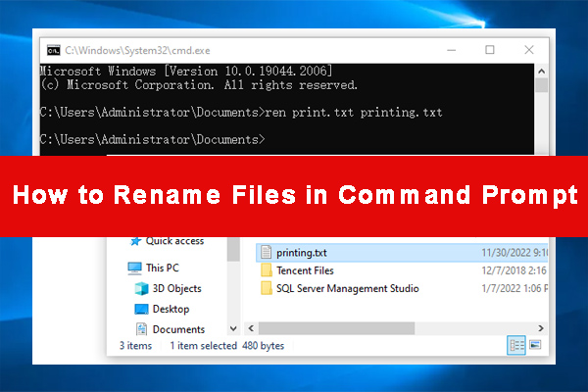This screenshot has height=392, width=588.
Task: Click file list horizontal scroll right arrow
Action: pos(540,328)
